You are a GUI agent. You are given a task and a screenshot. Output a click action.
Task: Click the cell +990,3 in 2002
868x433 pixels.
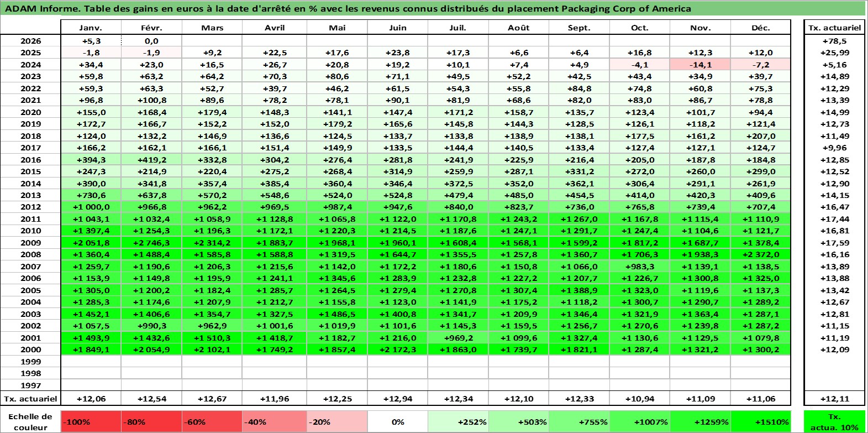(x=151, y=326)
